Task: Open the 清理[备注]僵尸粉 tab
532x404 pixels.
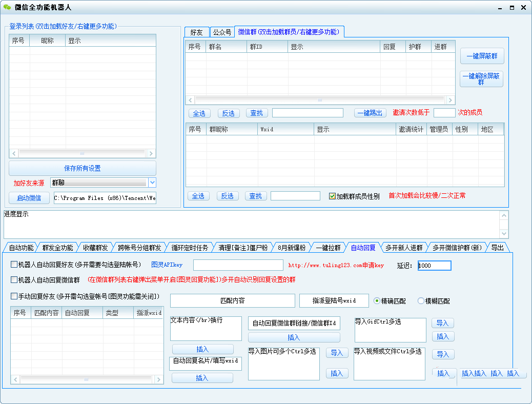Action: [x=243, y=248]
